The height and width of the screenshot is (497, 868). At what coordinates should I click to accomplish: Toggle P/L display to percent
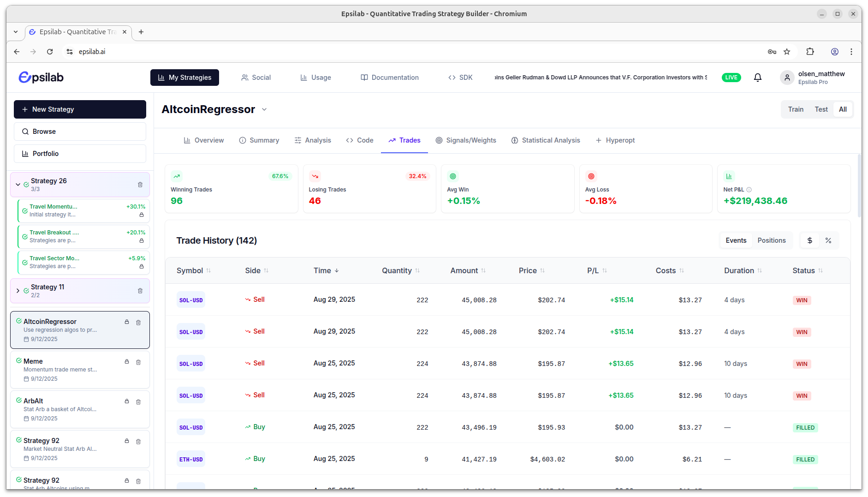coord(828,240)
